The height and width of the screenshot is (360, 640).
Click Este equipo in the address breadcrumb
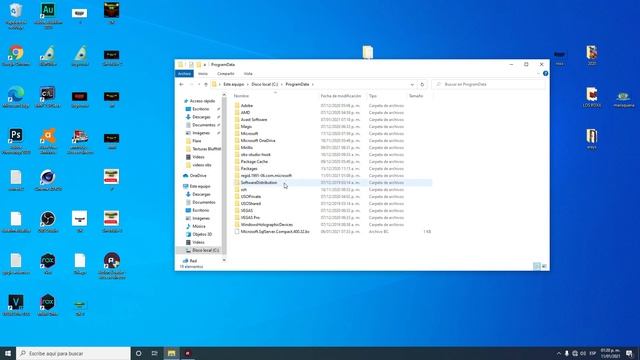[233, 84]
